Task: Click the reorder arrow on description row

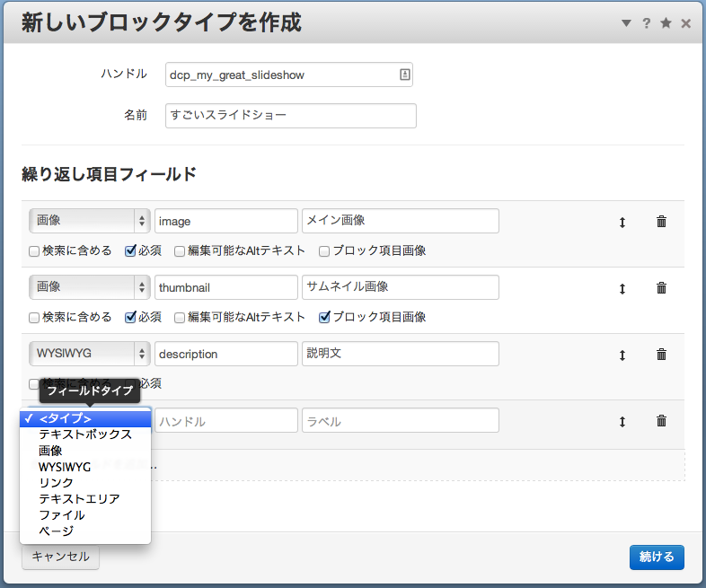Action: click(622, 355)
